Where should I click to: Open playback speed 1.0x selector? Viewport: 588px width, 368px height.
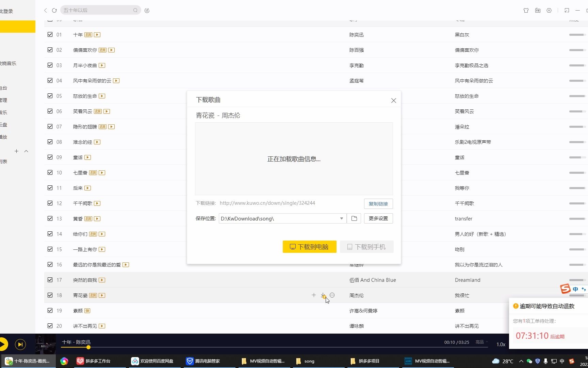coord(501,344)
